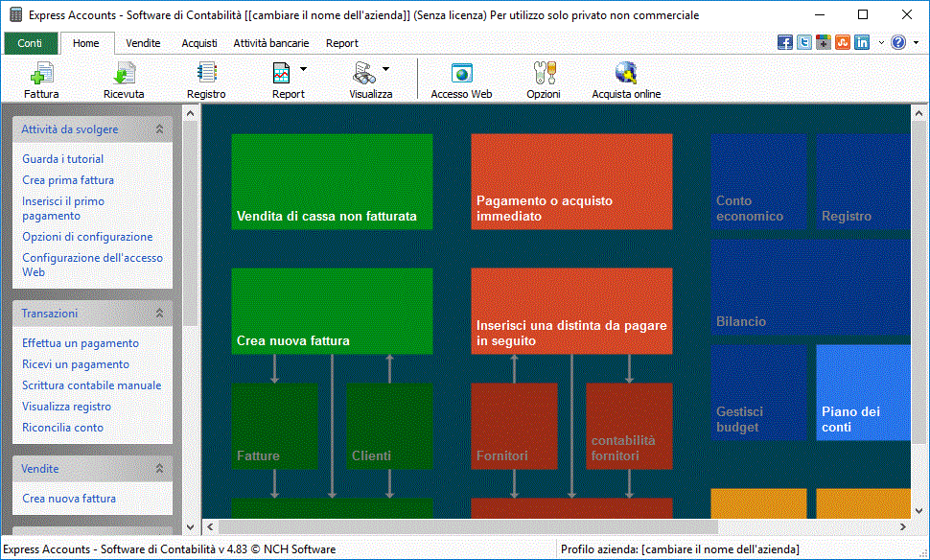This screenshot has height=560, width=930.
Task: Click the app calculator icon in title bar
Action: click(16, 14)
